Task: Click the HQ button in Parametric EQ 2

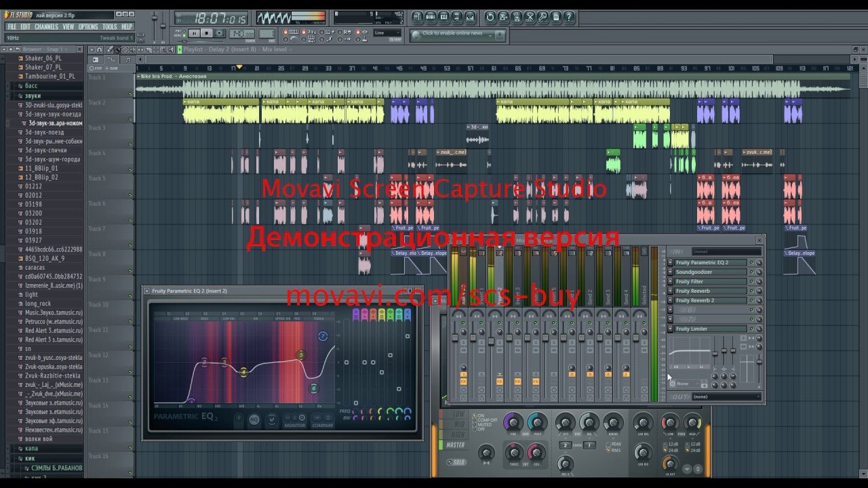Action: (254, 420)
